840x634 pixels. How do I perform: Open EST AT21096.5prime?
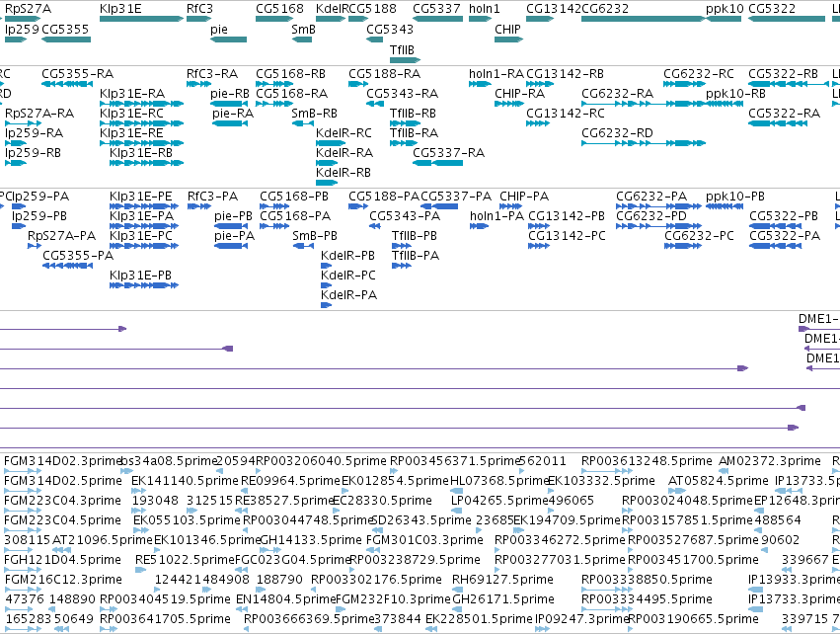(61, 550)
